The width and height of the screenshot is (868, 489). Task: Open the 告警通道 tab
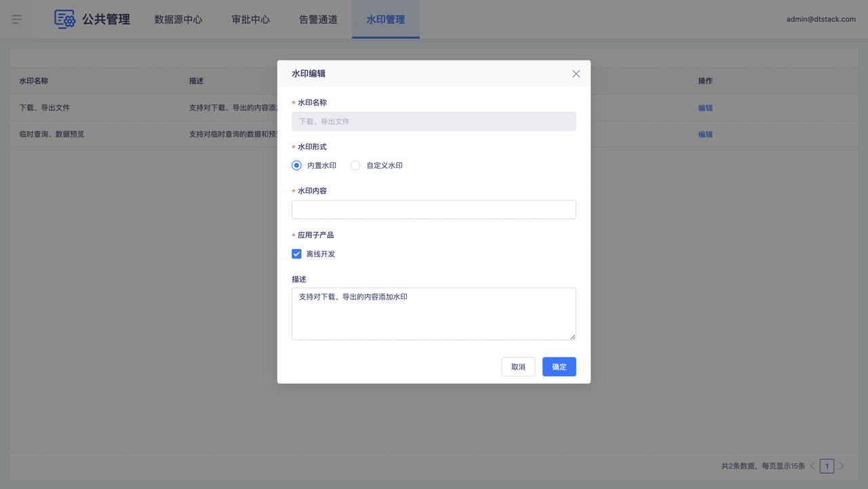pyautogui.click(x=318, y=20)
